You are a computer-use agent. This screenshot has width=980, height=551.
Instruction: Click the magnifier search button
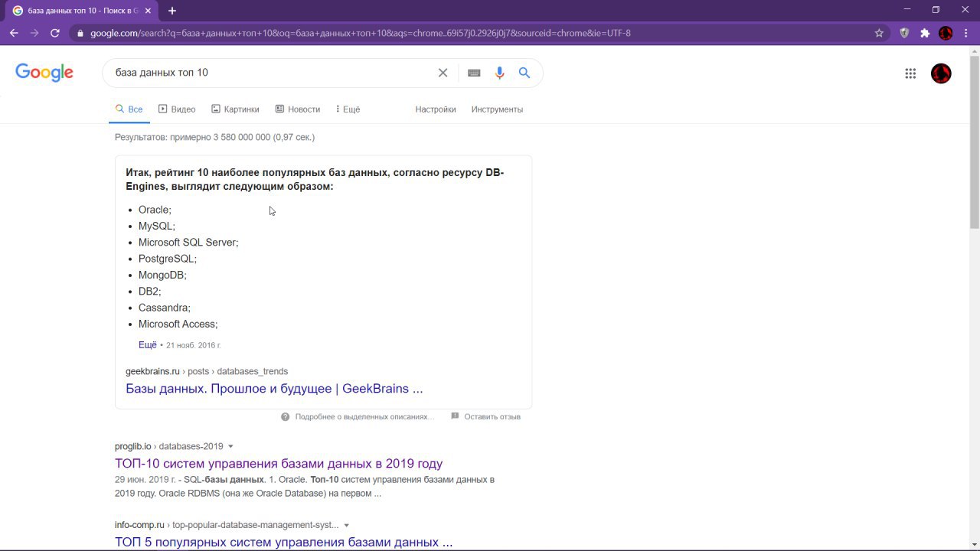[524, 73]
